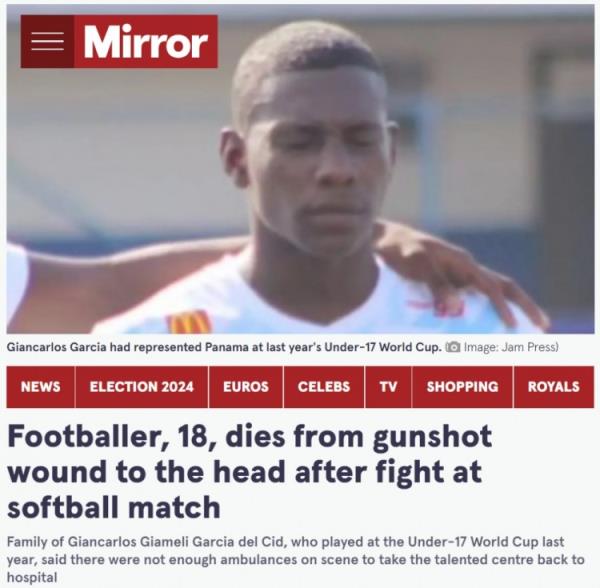Open the hamburger menu icon
This screenshot has width=600, height=588.
tap(47, 41)
